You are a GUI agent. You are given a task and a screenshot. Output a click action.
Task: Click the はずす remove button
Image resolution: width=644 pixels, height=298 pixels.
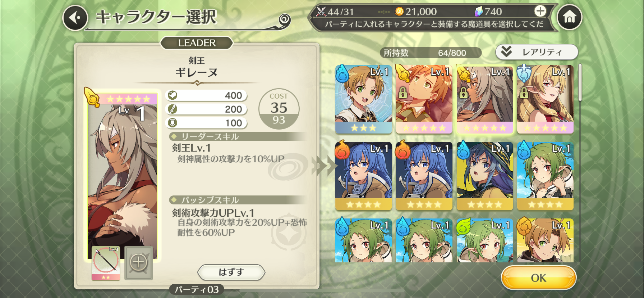[x=231, y=272]
